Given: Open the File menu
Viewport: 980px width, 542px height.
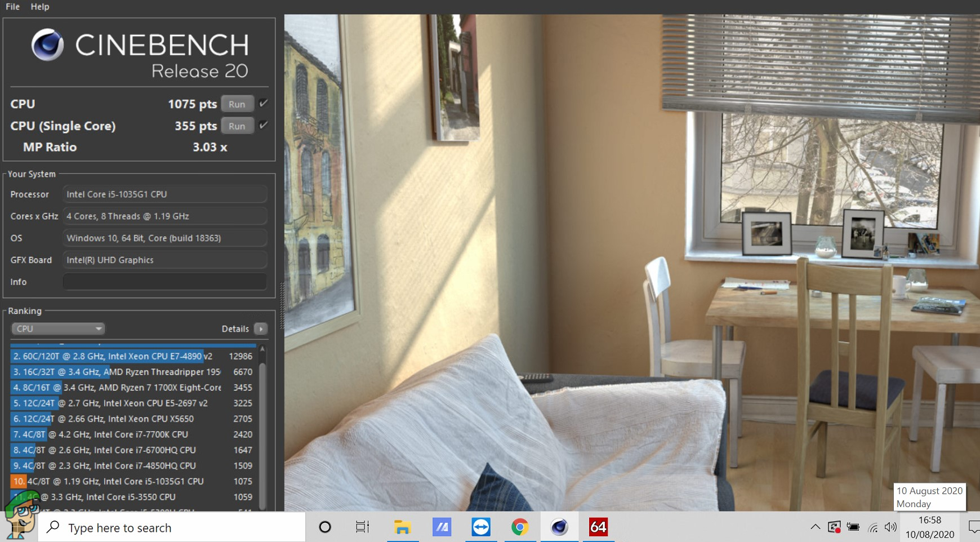Looking at the screenshot, I should coord(12,7).
